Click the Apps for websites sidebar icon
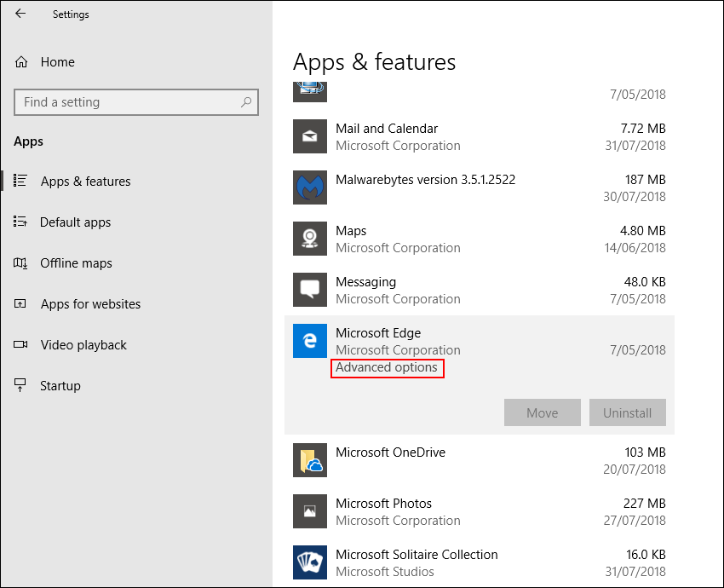Viewport: 724px width, 588px height. [x=20, y=304]
